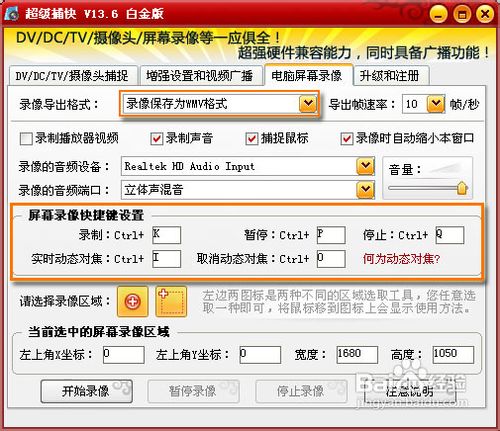Expand 录像的音频端口 dropdown
This screenshot has height=431, width=500.
[366, 190]
